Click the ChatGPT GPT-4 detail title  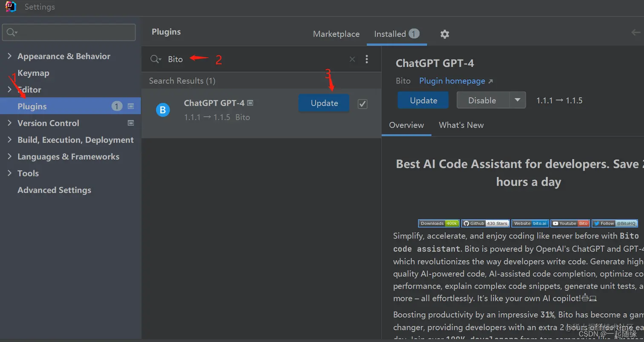point(435,63)
